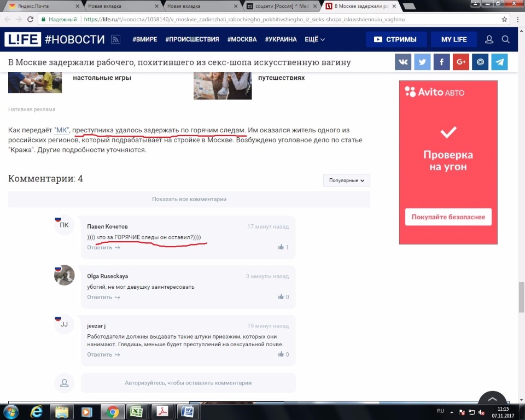Like Павел Кочетов's comment
525x420 pixels.
click(x=282, y=247)
